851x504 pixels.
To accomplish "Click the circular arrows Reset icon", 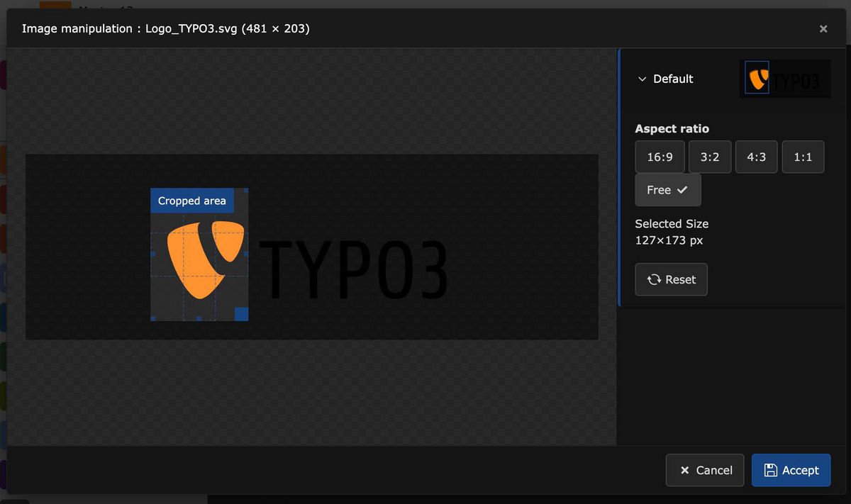I will click(654, 279).
